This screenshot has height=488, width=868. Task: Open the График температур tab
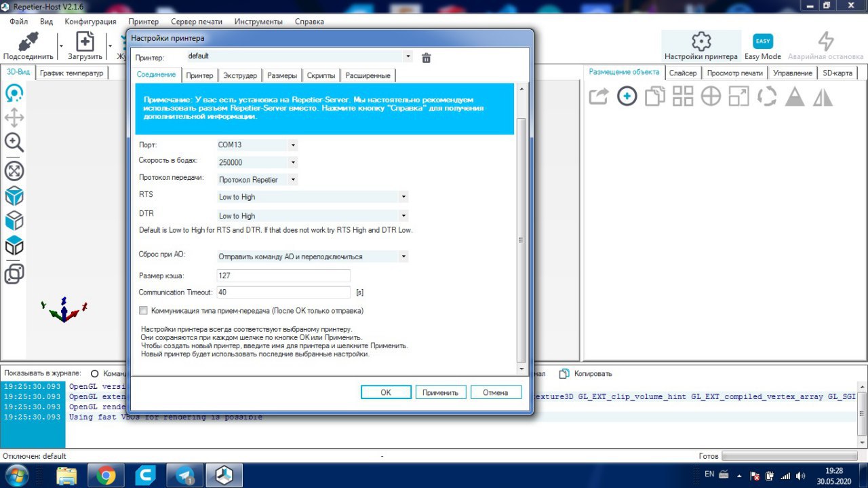click(x=71, y=73)
